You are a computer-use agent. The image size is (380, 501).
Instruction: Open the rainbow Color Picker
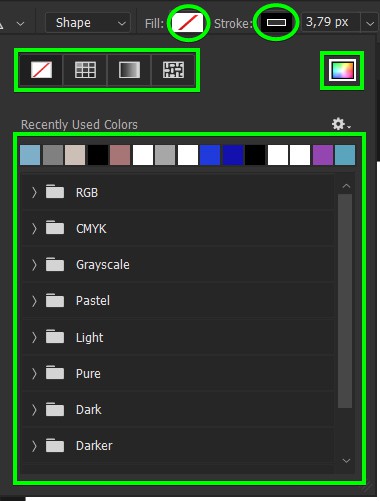tap(342, 70)
